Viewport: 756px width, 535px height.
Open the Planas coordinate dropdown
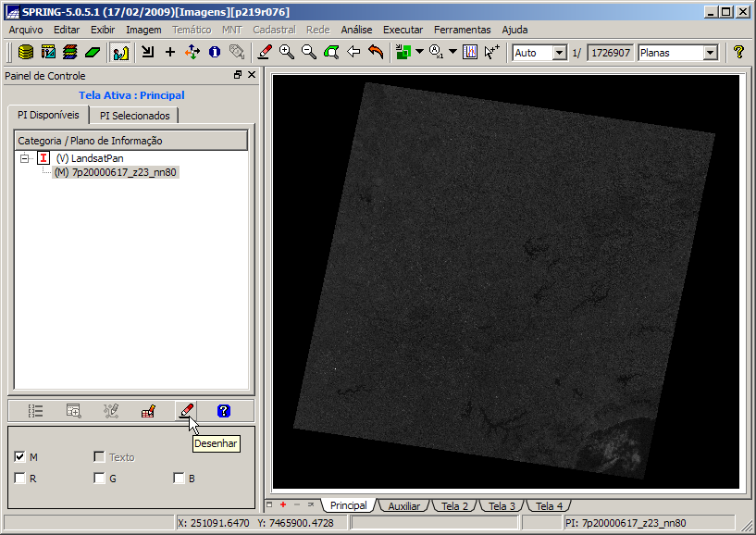[710, 53]
